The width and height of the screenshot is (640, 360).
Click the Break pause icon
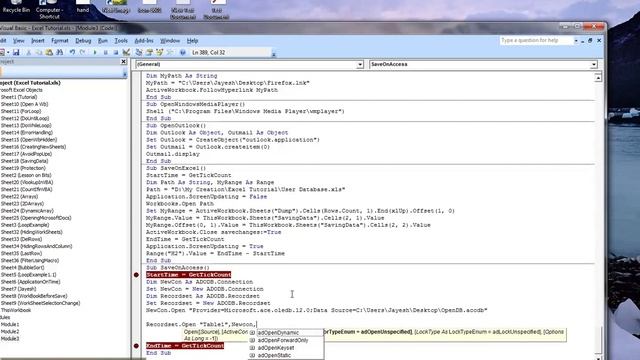pos(105,52)
